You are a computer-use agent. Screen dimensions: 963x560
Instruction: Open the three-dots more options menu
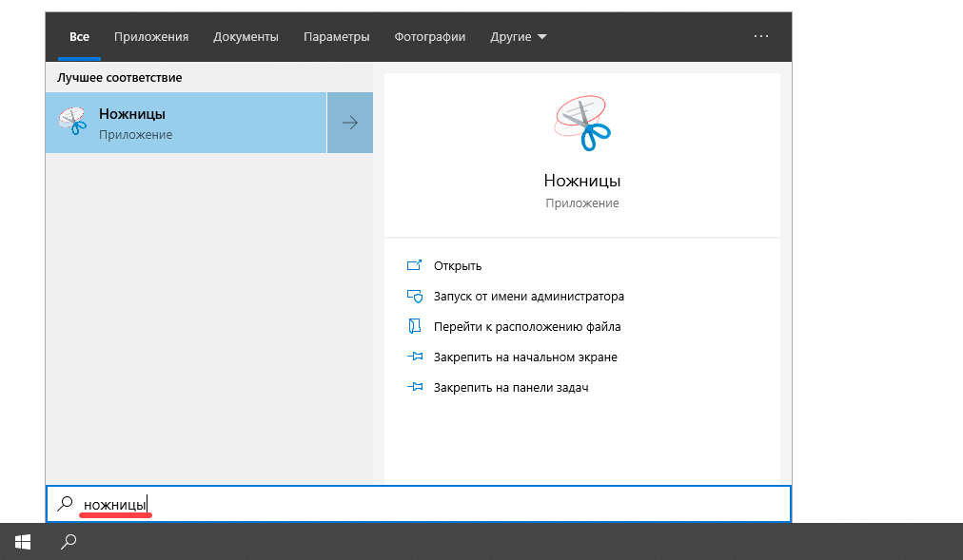point(760,36)
